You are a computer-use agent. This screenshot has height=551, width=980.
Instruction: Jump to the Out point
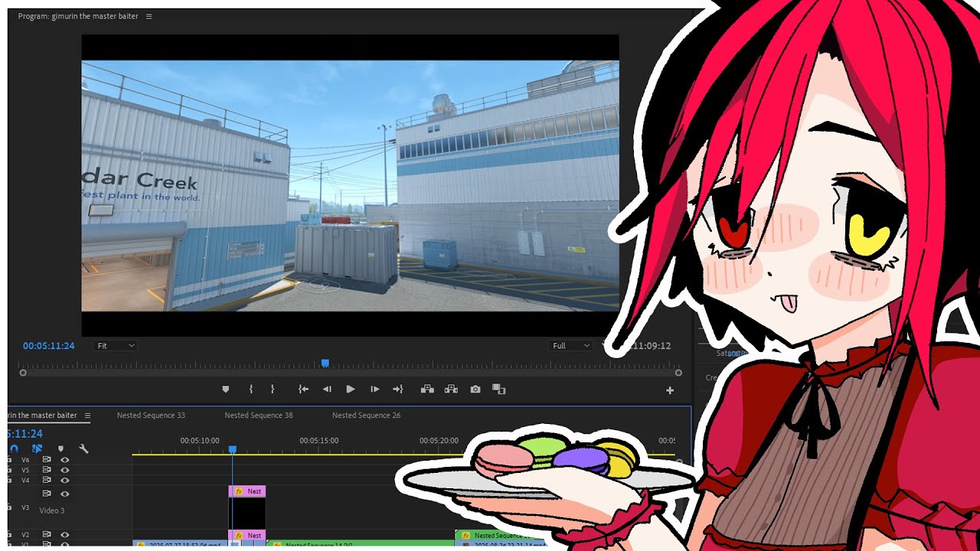[398, 390]
